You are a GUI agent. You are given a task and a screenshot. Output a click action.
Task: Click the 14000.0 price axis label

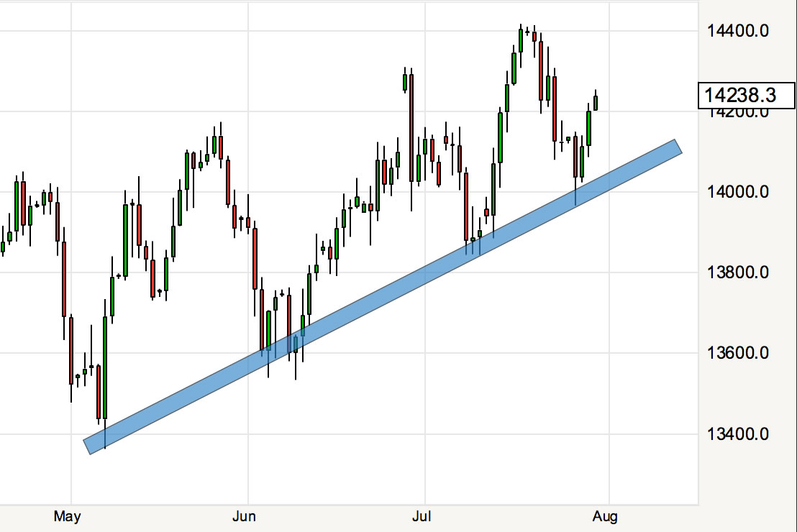(x=739, y=192)
